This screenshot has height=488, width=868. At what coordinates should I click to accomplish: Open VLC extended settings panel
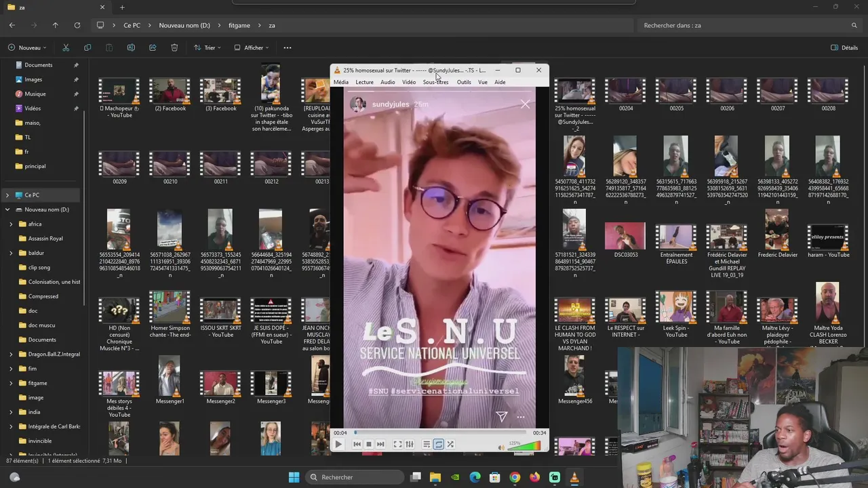[410, 445]
